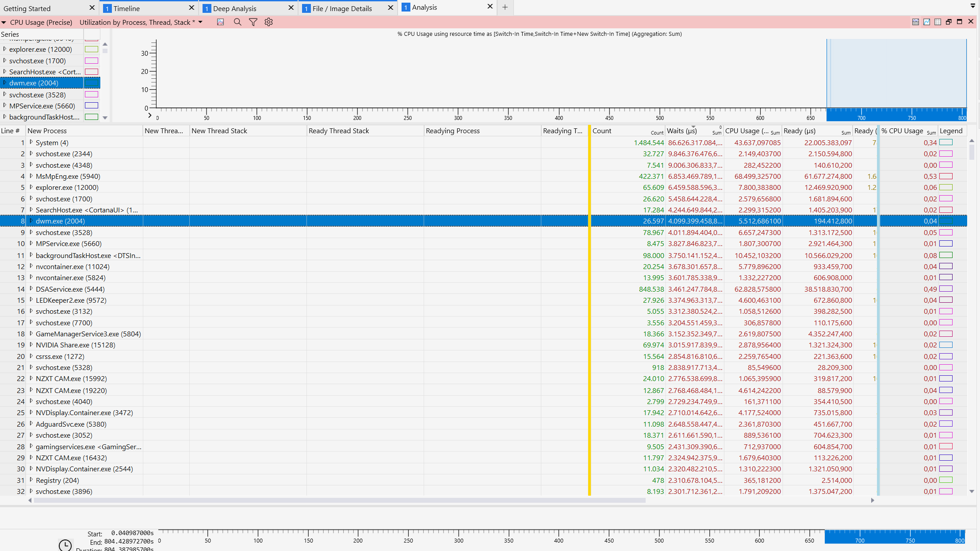Collapse the CPU Usage (Precise) graph

click(4, 23)
